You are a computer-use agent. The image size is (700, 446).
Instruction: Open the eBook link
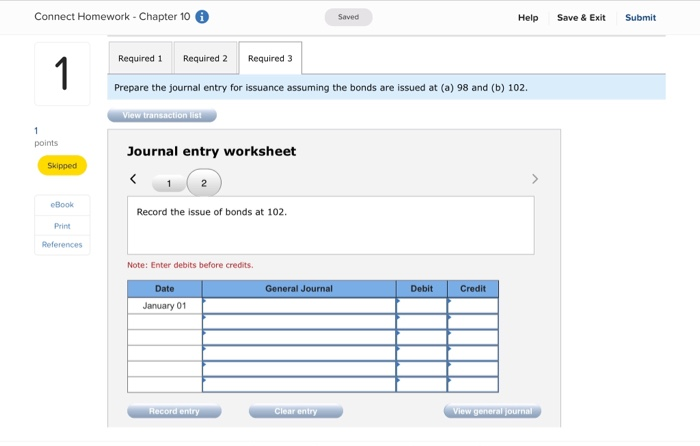(x=62, y=205)
